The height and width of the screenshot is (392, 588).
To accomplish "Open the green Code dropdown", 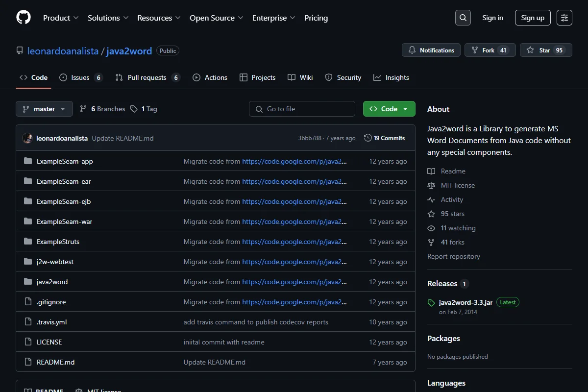I will point(389,109).
